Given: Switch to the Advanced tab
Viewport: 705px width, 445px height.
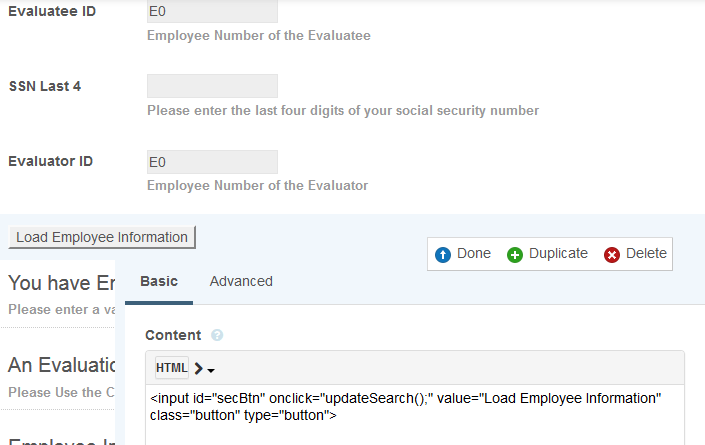Looking at the screenshot, I should pos(241,282).
